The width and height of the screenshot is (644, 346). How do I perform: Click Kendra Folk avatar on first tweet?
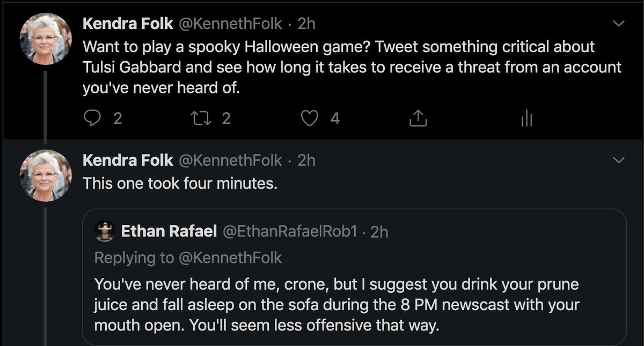(x=46, y=39)
